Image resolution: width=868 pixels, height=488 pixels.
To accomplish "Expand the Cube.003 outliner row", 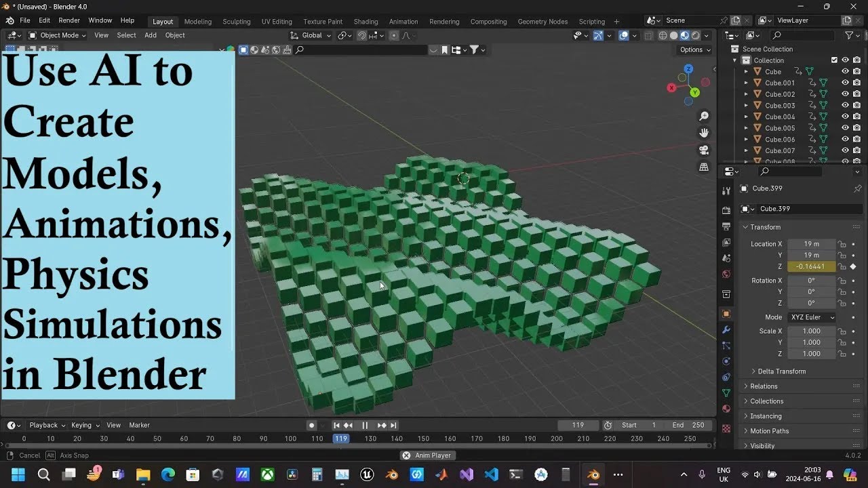I will pos(746,105).
